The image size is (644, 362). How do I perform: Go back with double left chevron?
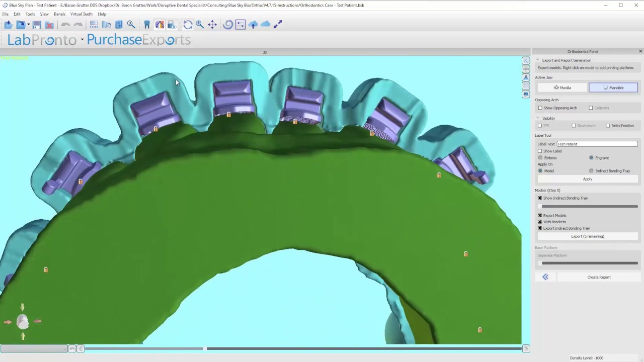[545, 277]
